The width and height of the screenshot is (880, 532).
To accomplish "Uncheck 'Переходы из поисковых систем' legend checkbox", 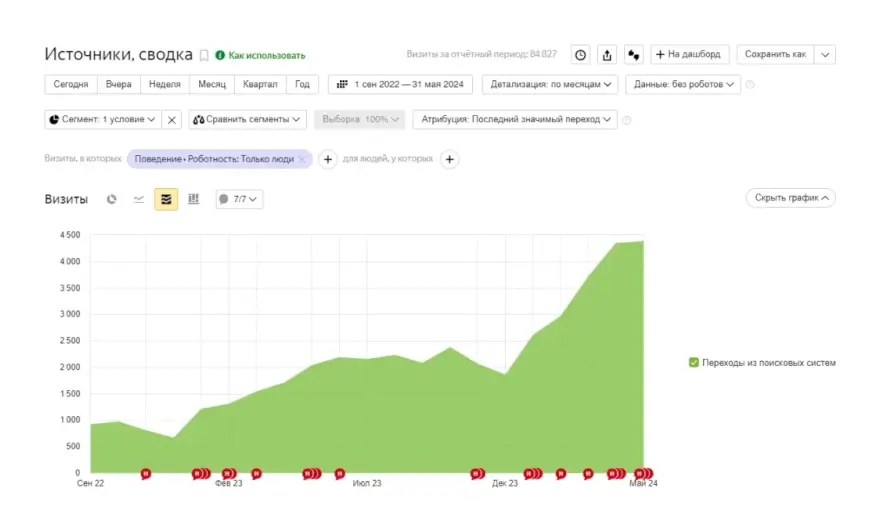I will [x=694, y=363].
